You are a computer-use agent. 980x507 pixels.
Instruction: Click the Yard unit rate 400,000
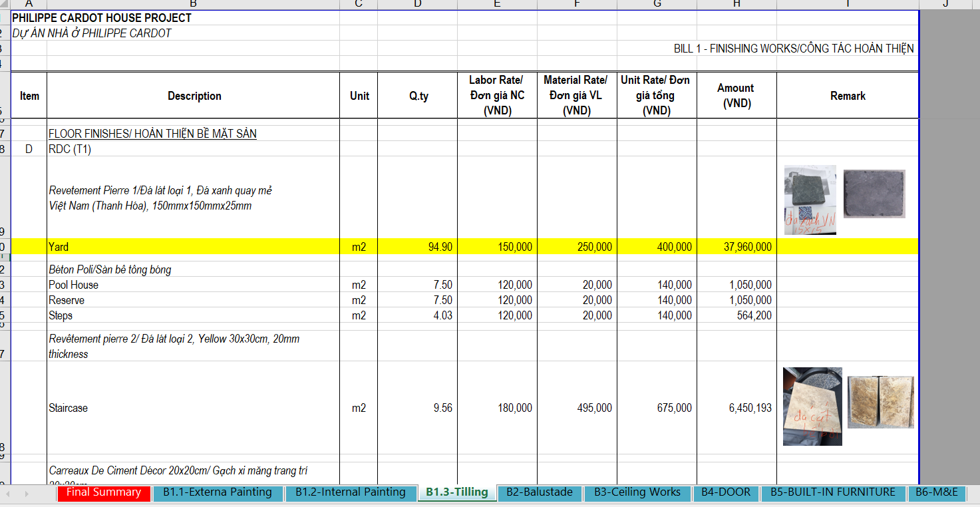pos(657,247)
